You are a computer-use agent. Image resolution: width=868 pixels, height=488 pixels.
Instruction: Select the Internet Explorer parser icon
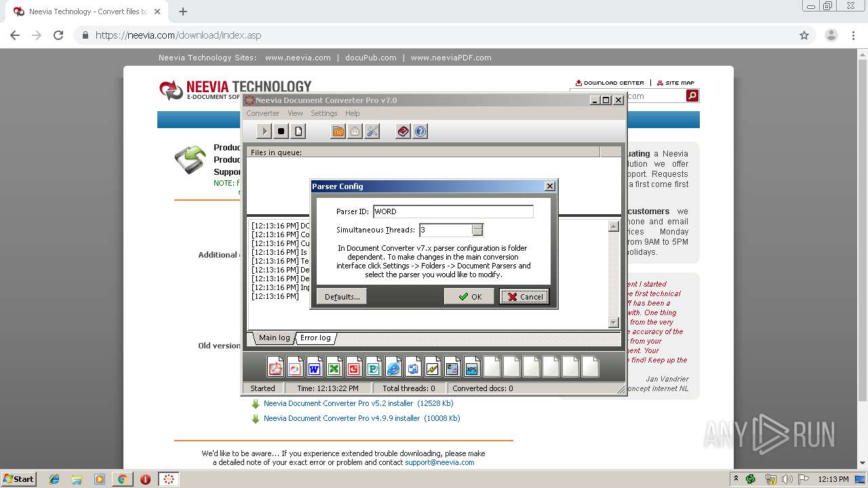tap(393, 367)
